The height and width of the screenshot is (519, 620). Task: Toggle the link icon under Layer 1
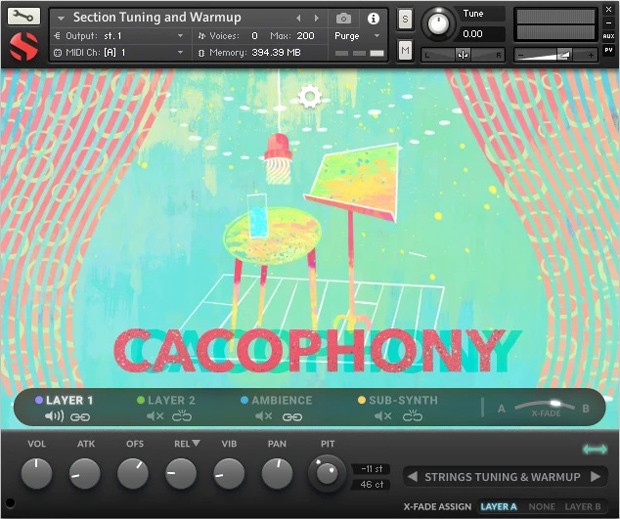[80, 417]
